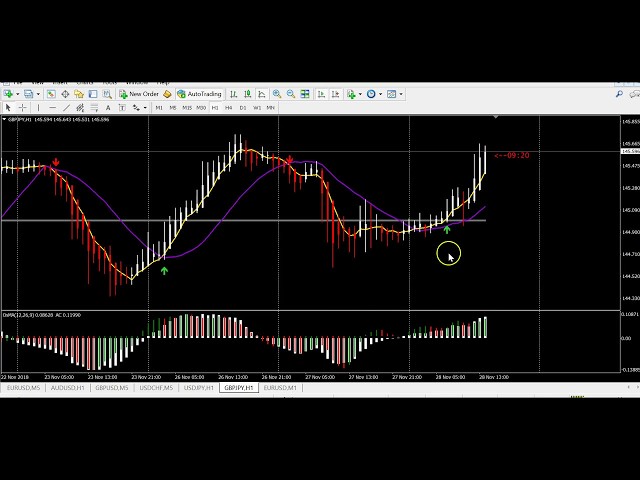This screenshot has width=640, height=480.
Task: Select the H4 timeframe button
Action: pyautogui.click(x=228, y=107)
